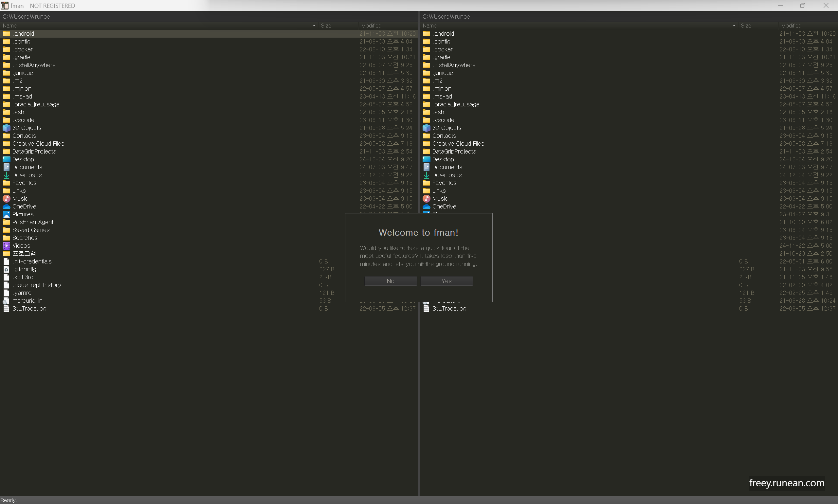Accept the quick tour with Yes
Image resolution: width=838 pixels, height=504 pixels.
pos(446,281)
